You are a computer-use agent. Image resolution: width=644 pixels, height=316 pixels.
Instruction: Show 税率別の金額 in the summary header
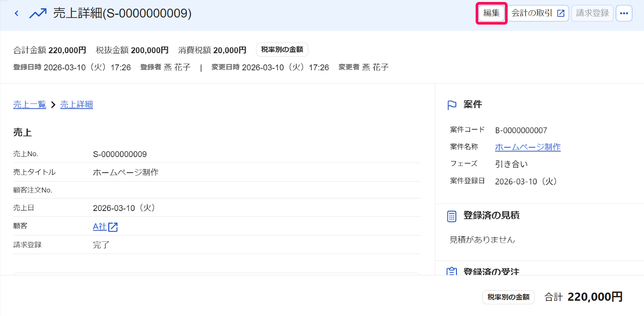(282, 50)
